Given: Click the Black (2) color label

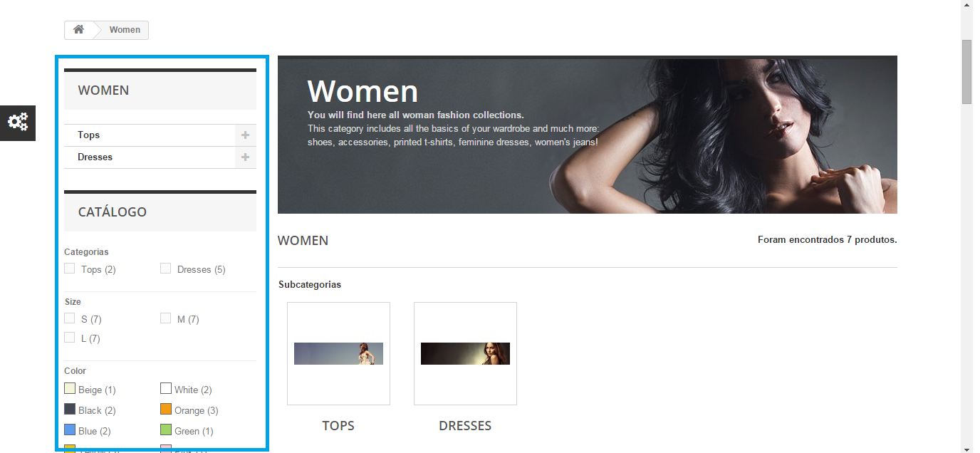Looking at the screenshot, I should (x=97, y=411).
